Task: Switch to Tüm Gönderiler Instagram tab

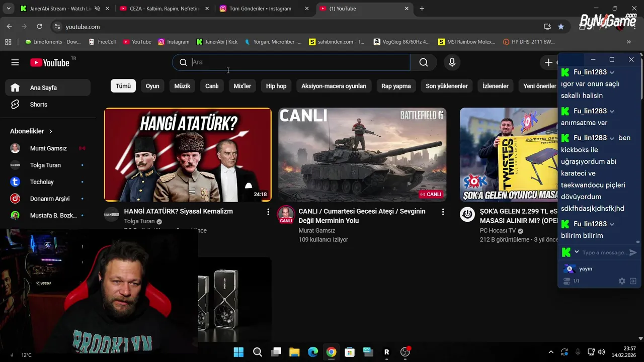Action: click(264, 9)
